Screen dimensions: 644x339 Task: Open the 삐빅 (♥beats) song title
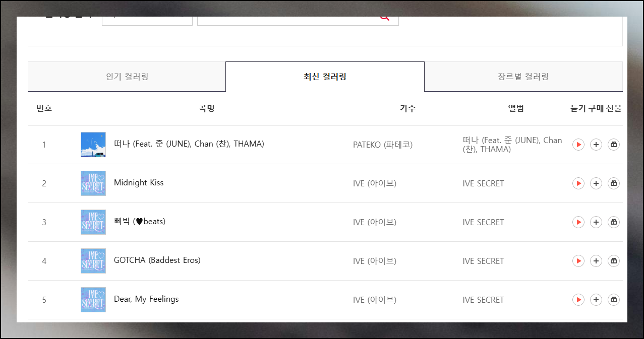(140, 222)
